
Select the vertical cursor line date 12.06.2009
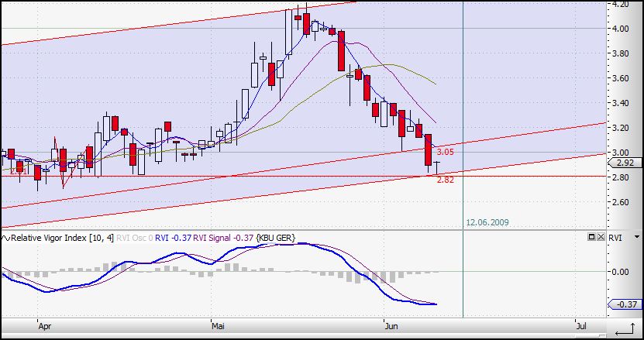point(487,222)
